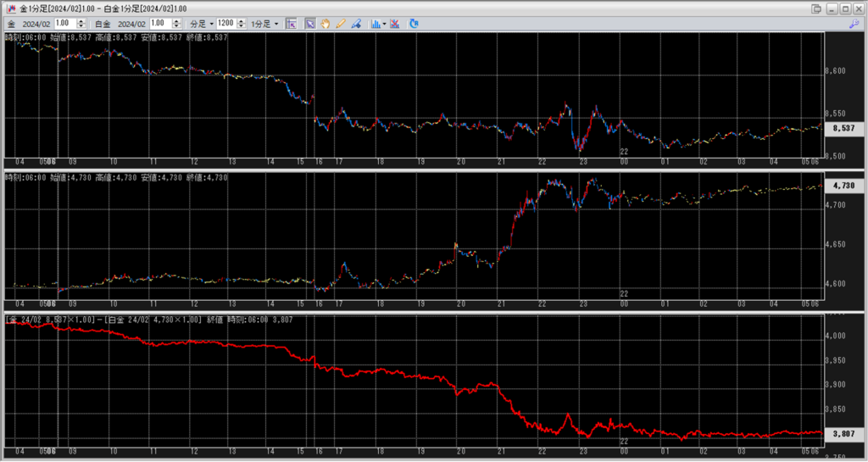Select the arrow cursor tool

310,24
